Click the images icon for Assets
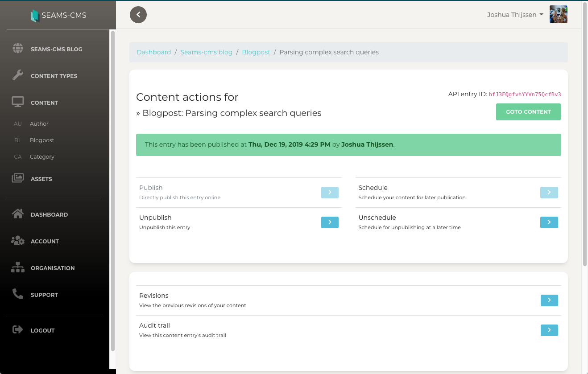 pyautogui.click(x=18, y=178)
